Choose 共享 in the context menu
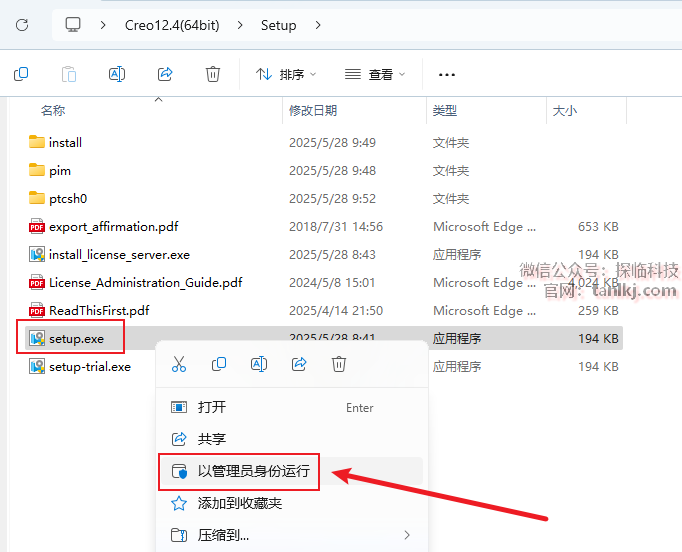This screenshot has height=552, width=682. coord(290,439)
